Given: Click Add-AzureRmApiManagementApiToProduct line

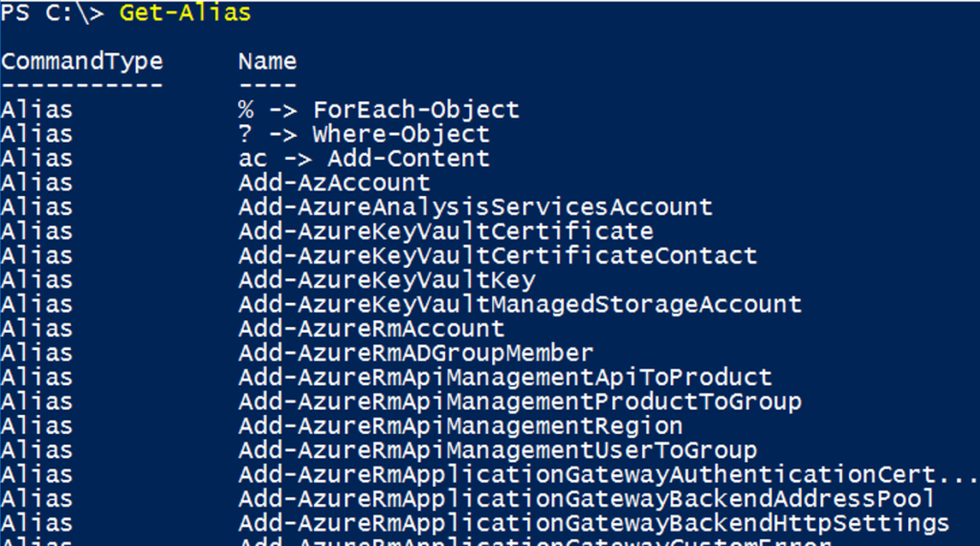Looking at the screenshot, I should point(505,378).
